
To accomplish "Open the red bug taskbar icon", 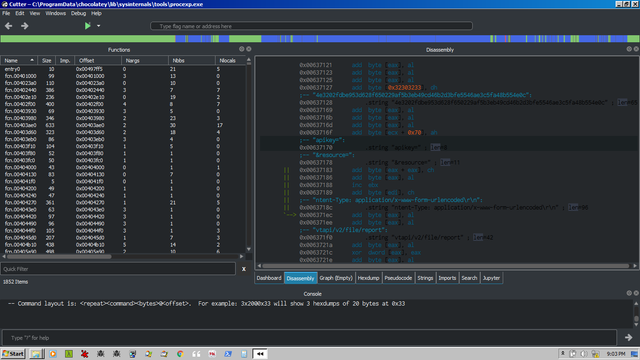I will (84, 354).
